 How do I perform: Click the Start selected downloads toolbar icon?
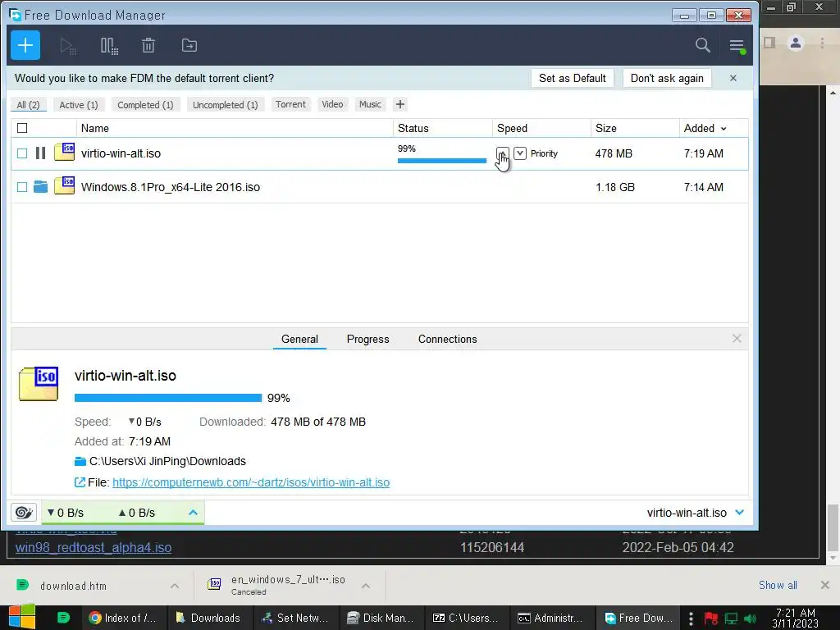[67, 46]
